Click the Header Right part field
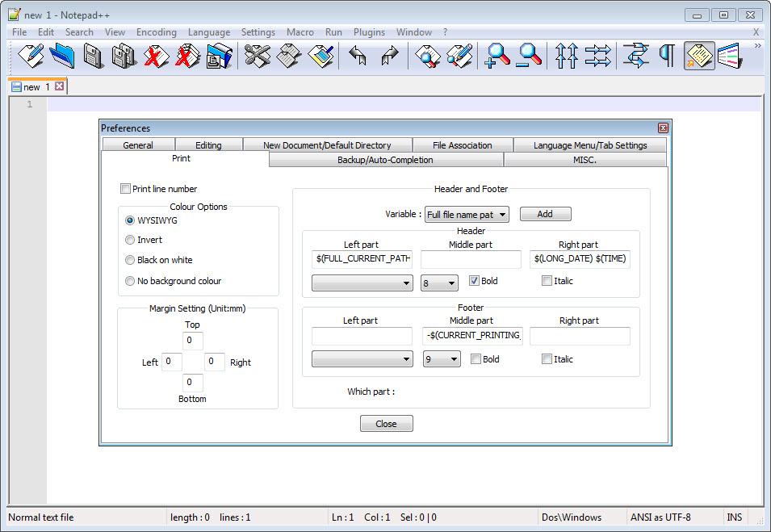This screenshot has width=771, height=532. tap(580, 258)
